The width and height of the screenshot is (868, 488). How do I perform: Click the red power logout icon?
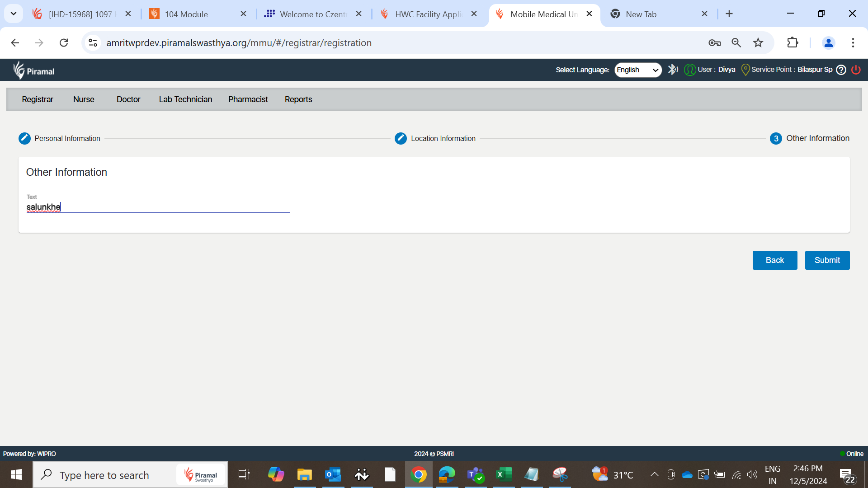(x=856, y=70)
